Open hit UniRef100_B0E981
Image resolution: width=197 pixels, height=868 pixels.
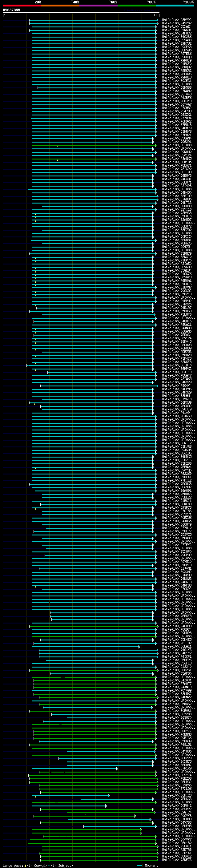[176, 711]
